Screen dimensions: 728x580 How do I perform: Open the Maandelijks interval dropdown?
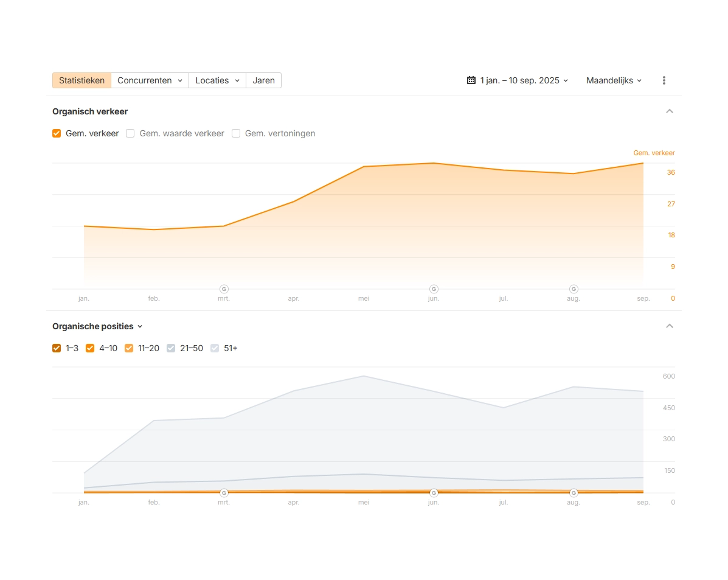pyautogui.click(x=614, y=80)
